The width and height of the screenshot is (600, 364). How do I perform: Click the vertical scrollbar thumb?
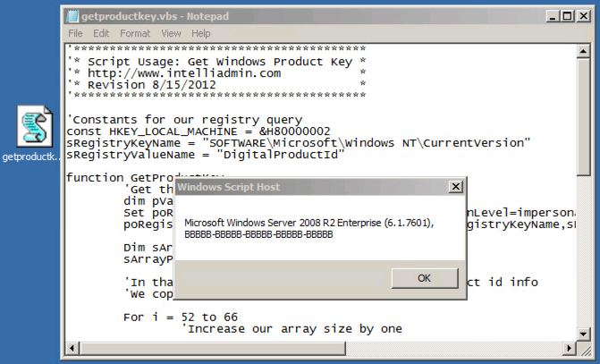tap(583, 117)
